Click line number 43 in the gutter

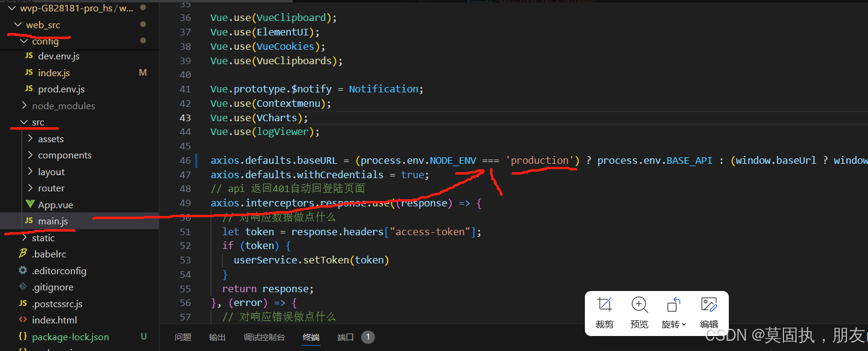185,118
